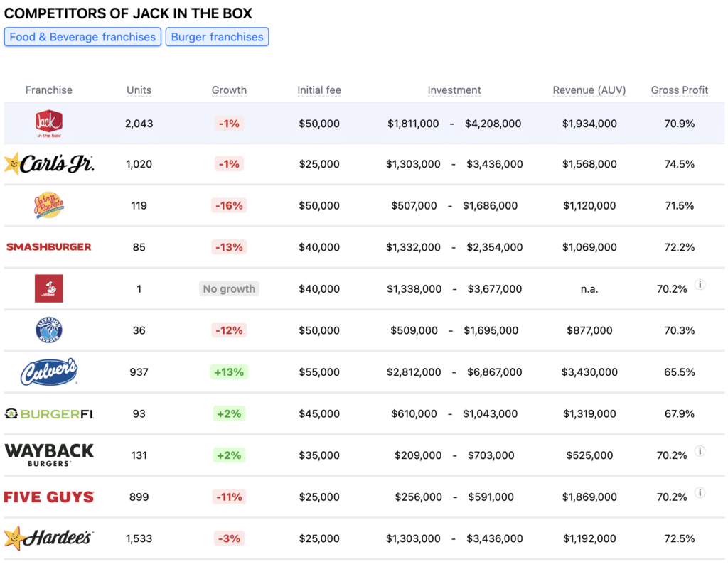728x569 pixels.
Task: Select the Investment column header
Action: coord(454,90)
